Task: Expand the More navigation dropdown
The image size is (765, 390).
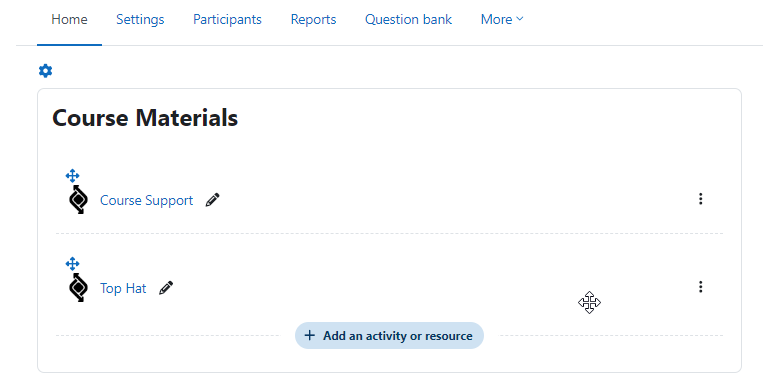Action: (x=502, y=20)
